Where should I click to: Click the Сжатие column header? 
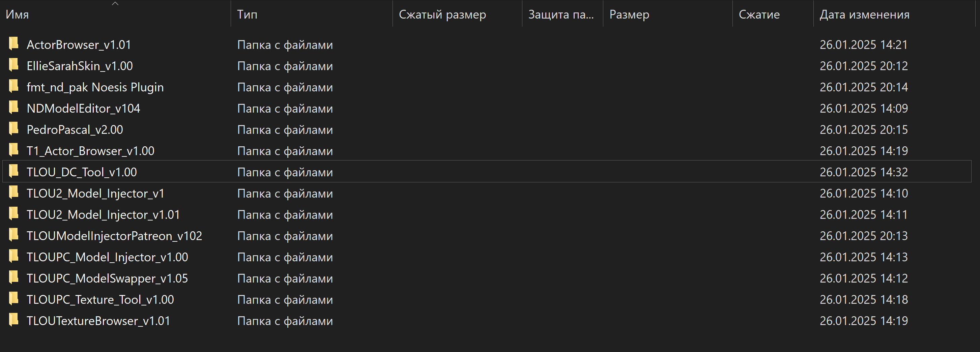tap(759, 14)
